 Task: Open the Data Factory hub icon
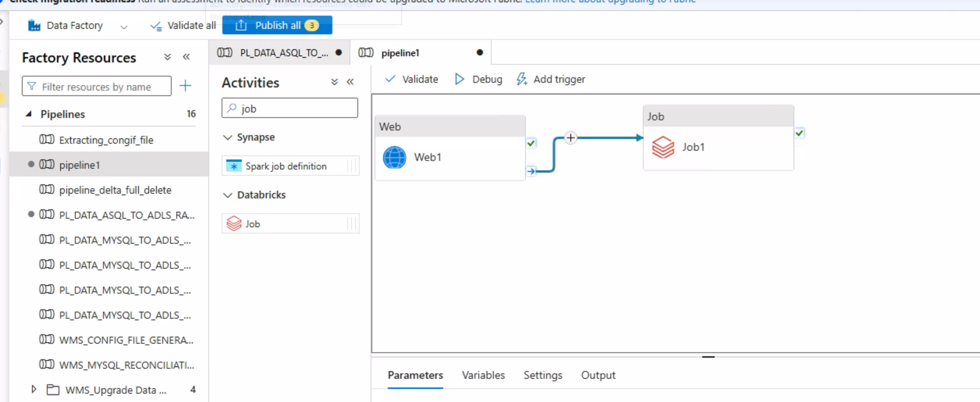point(34,26)
